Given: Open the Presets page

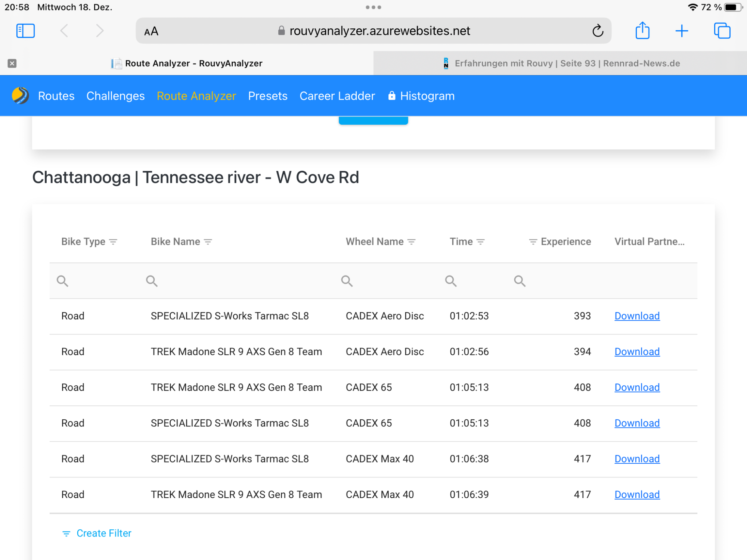Looking at the screenshot, I should [x=268, y=96].
